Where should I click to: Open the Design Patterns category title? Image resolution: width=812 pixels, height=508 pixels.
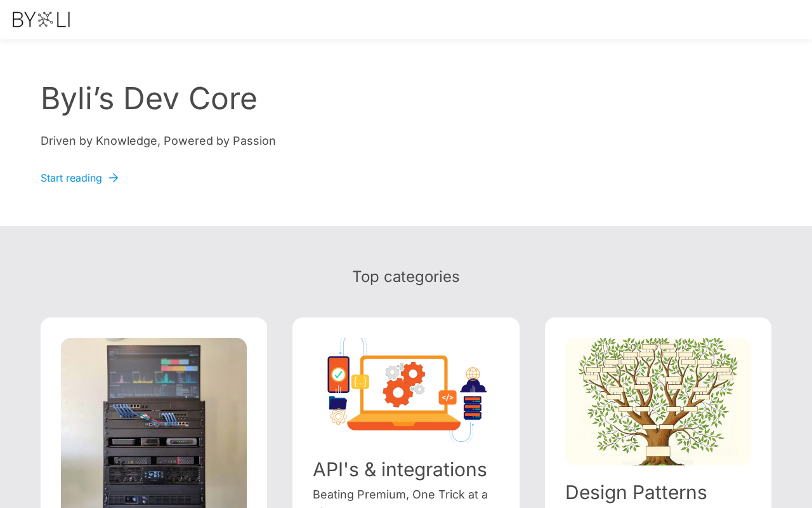click(x=636, y=493)
